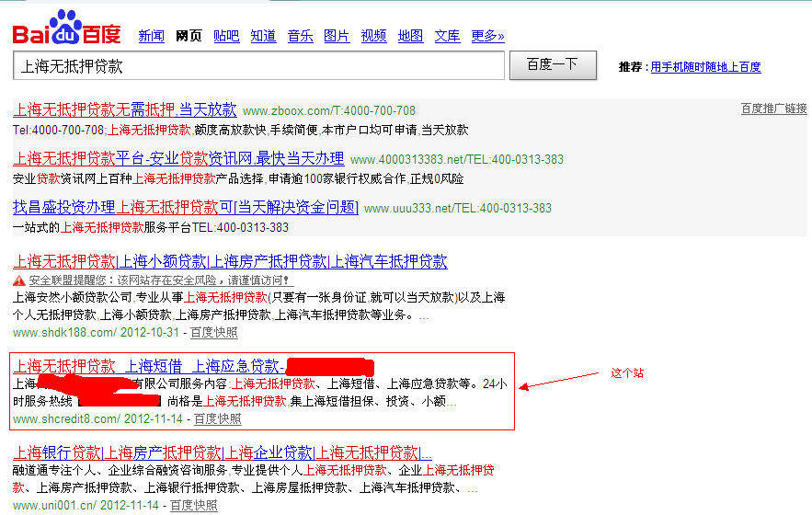Click the search input field
Image resolution: width=812 pixels, height=515 pixels.
click(x=258, y=66)
